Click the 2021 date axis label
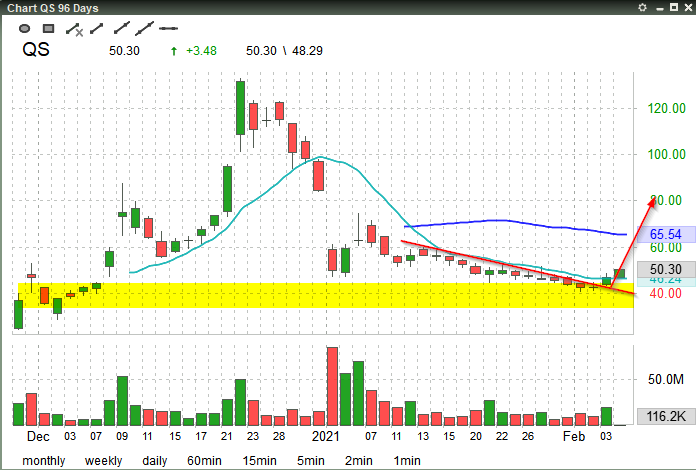Screen dimensions: 696x470 (x=325, y=436)
